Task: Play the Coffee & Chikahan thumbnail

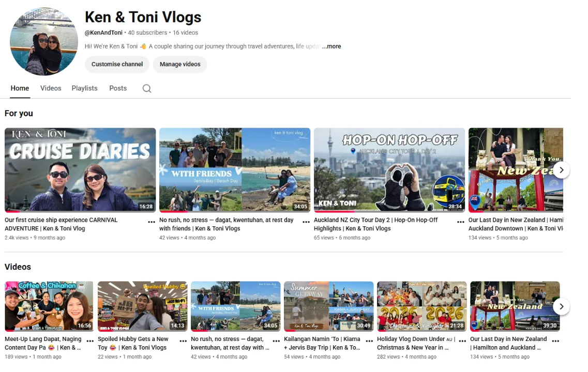Action: (49, 306)
